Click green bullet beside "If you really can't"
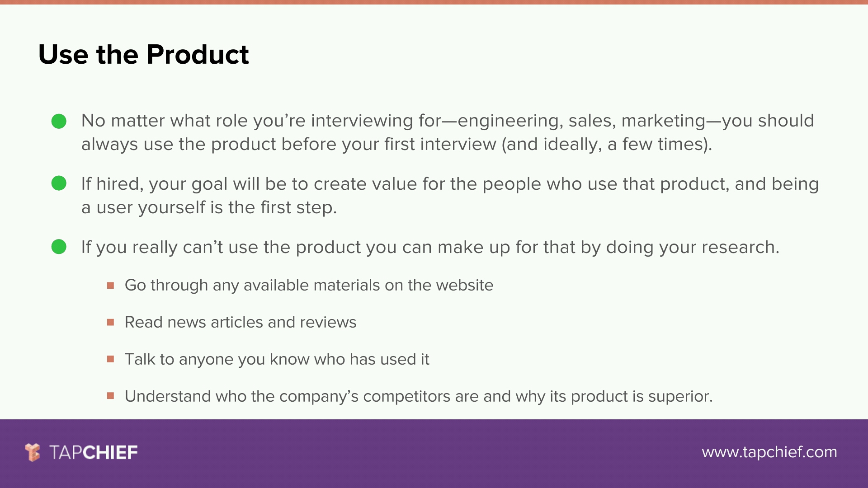This screenshot has width=868, height=488. 59,247
